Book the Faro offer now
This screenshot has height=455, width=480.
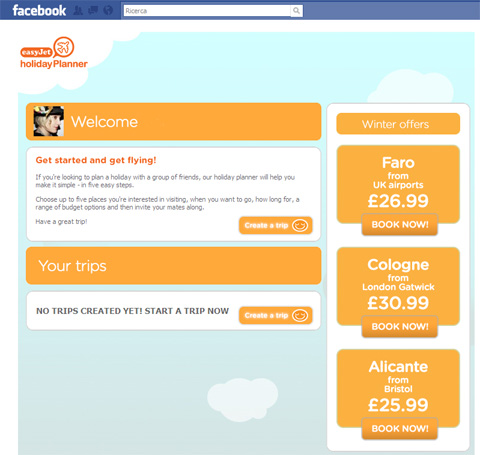click(400, 225)
